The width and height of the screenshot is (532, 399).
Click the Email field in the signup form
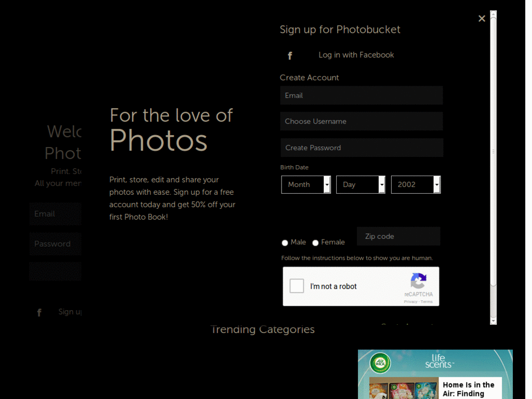(361, 95)
